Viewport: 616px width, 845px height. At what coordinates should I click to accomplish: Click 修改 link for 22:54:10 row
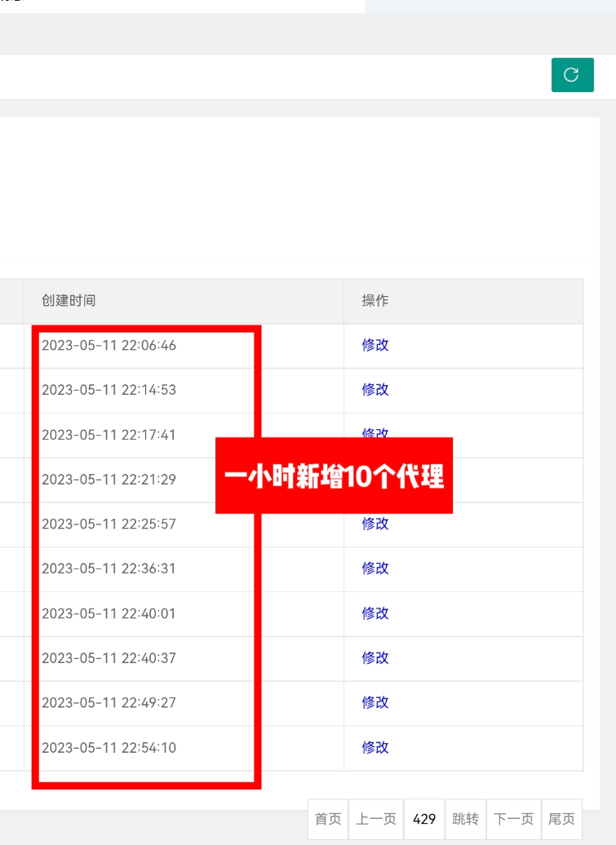375,747
